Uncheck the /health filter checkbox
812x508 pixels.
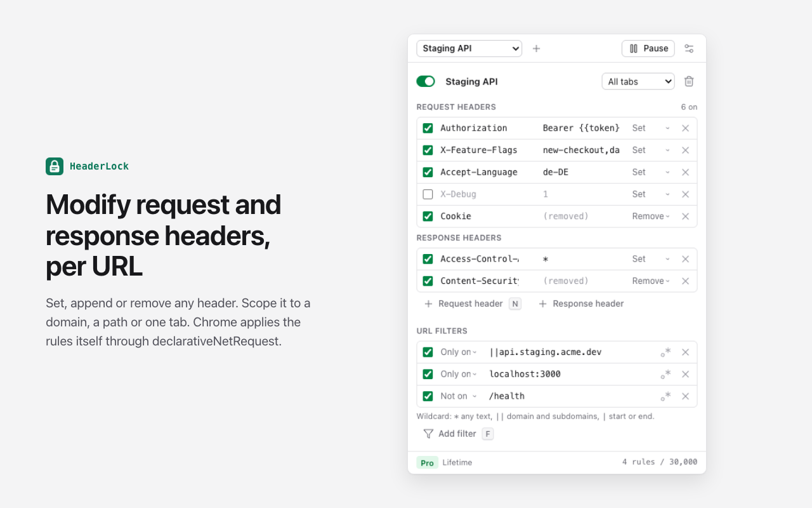428,396
